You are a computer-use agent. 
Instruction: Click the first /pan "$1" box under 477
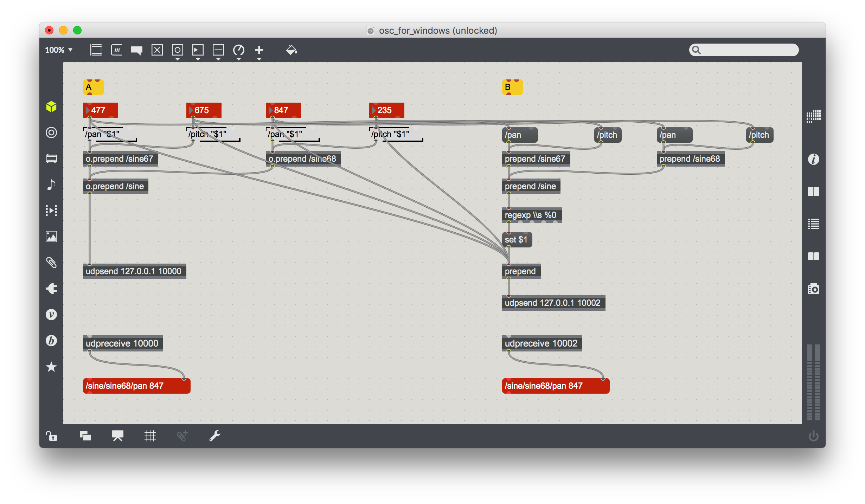coord(110,134)
